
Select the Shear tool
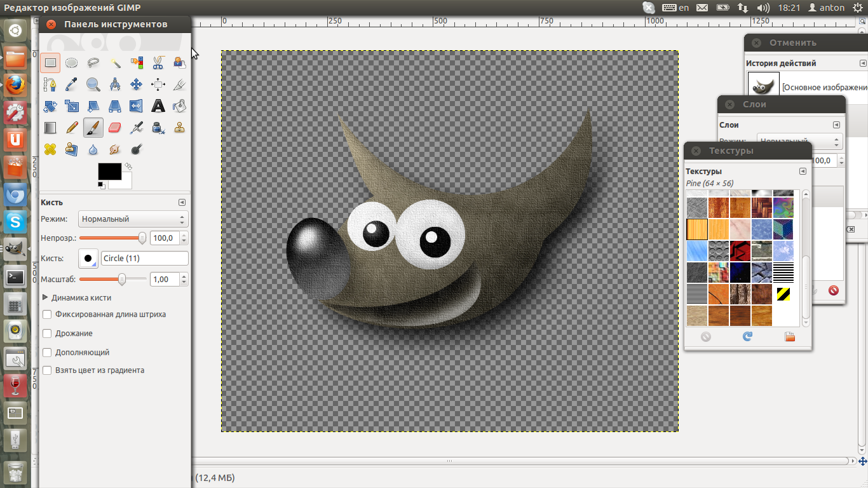coord(93,106)
